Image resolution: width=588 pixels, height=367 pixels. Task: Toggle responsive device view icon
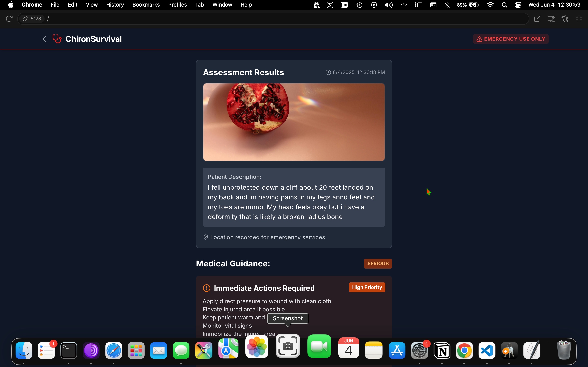tap(551, 19)
